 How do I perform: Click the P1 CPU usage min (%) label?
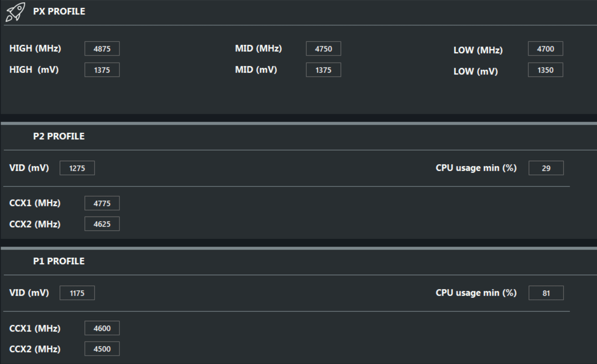pyautogui.click(x=476, y=293)
